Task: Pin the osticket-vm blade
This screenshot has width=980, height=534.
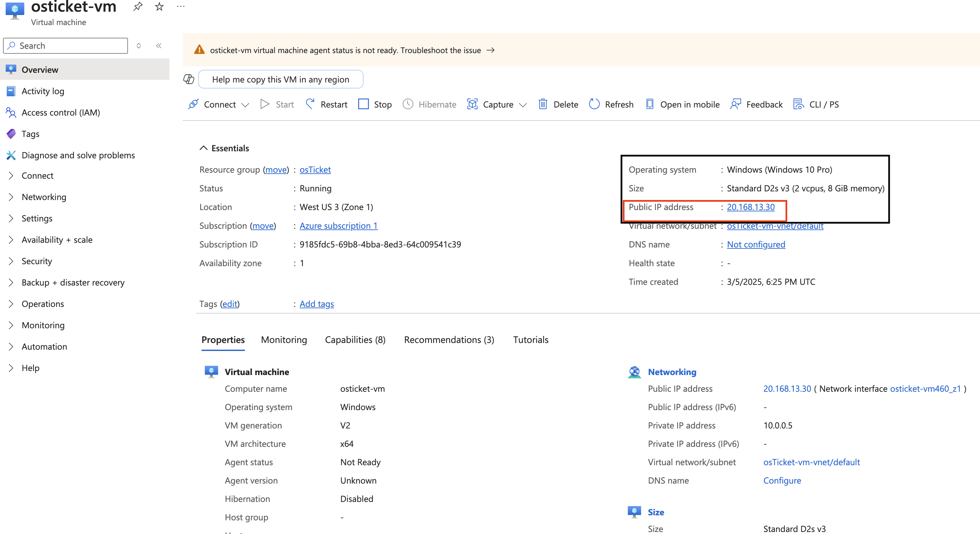Action: tap(138, 6)
